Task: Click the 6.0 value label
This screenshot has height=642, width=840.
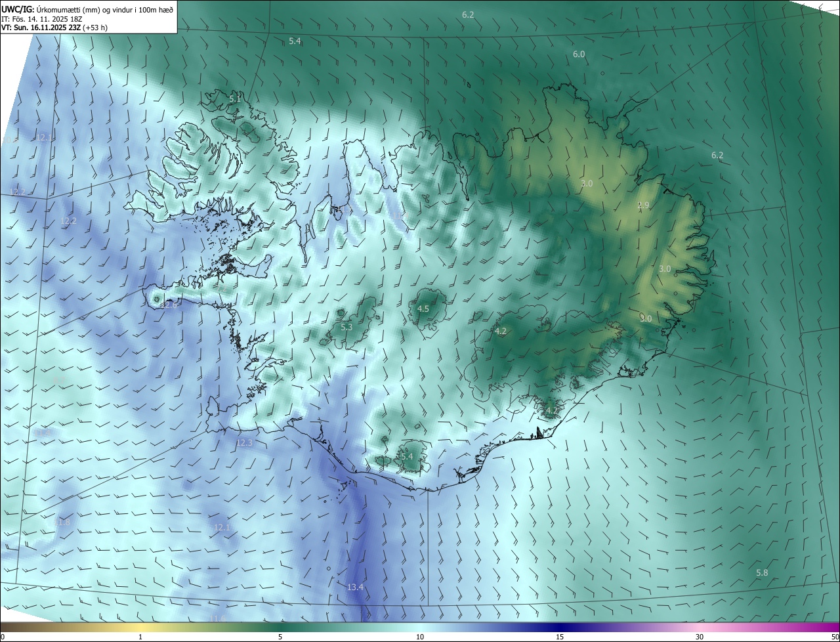Action: (579, 54)
